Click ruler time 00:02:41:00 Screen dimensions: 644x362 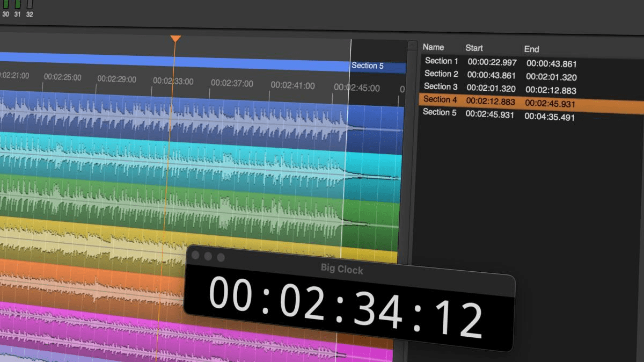pos(292,85)
